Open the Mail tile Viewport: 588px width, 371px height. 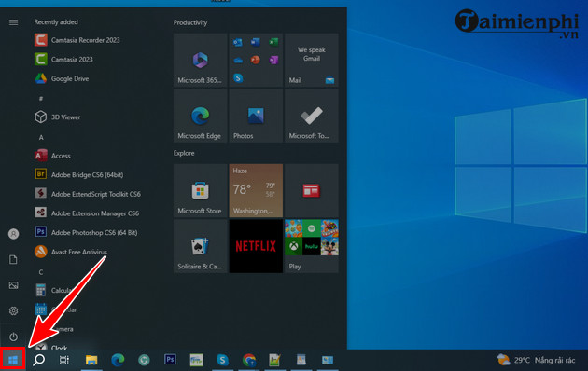(x=311, y=61)
